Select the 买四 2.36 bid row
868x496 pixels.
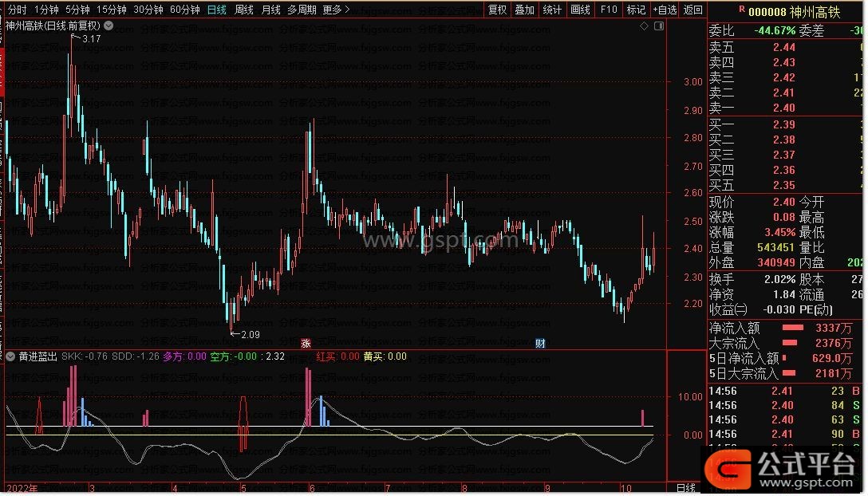785,170
